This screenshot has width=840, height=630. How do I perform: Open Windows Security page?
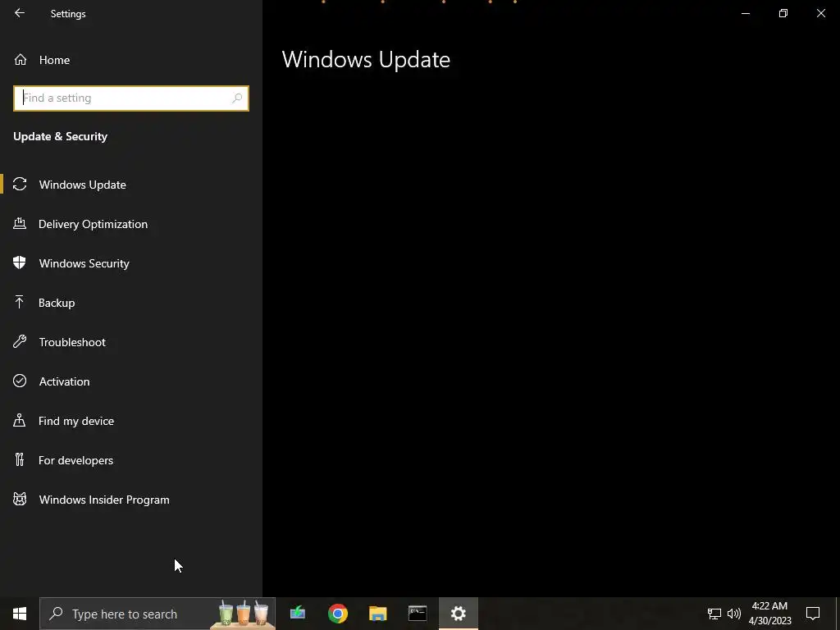pyautogui.click(x=131, y=263)
